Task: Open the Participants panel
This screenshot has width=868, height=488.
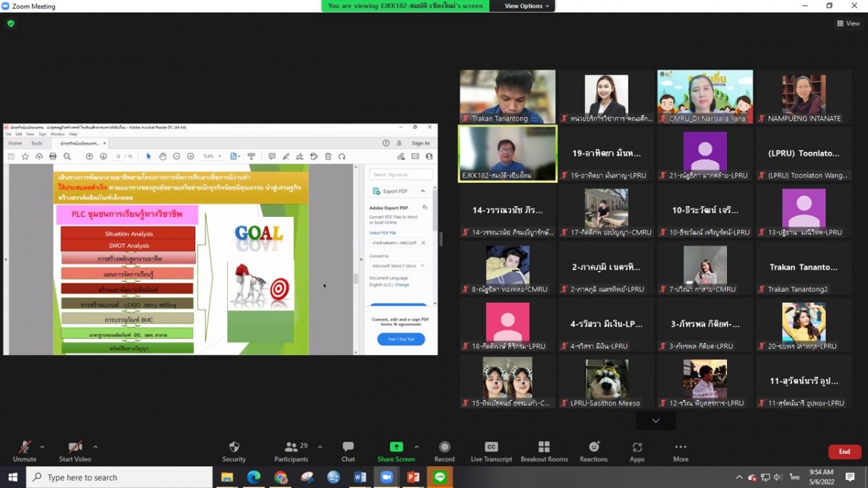Action: coord(291,448)
